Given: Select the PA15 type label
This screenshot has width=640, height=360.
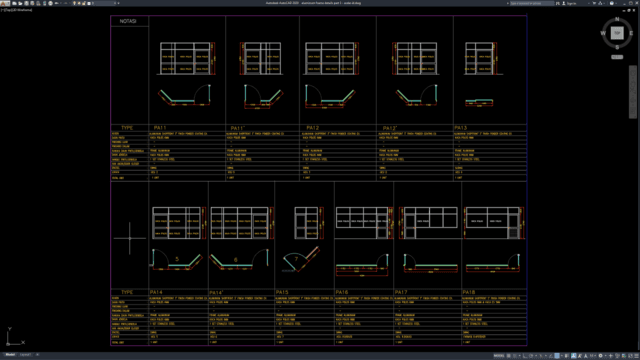Looking at the screenshot, I should (282, 292).
